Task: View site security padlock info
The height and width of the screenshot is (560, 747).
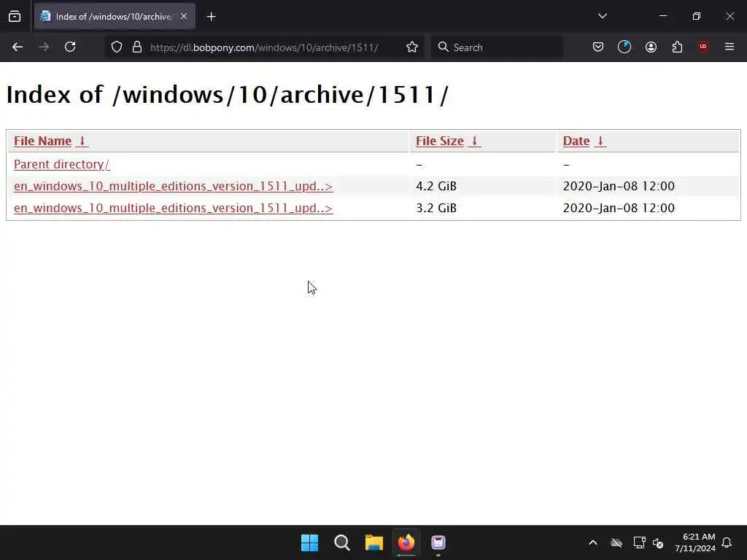Action: point(137,47)
